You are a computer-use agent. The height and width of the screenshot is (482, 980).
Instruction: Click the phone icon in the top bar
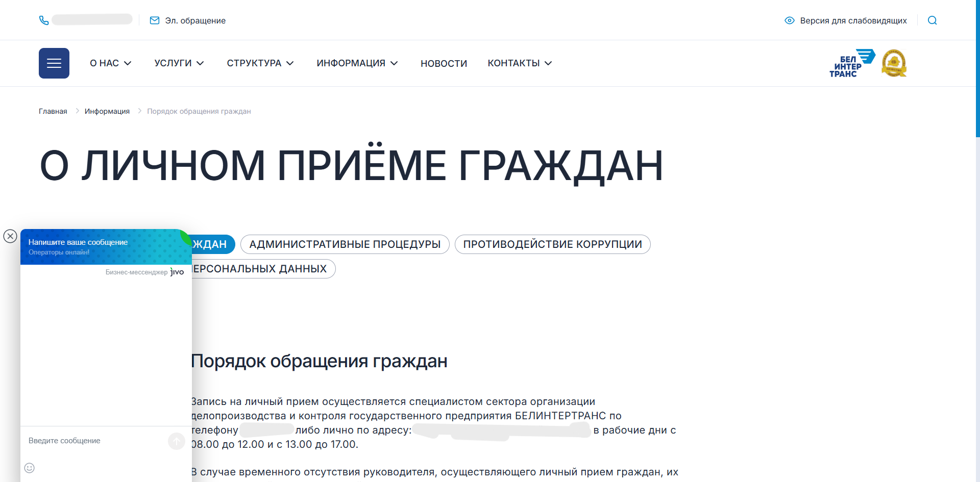44,20
